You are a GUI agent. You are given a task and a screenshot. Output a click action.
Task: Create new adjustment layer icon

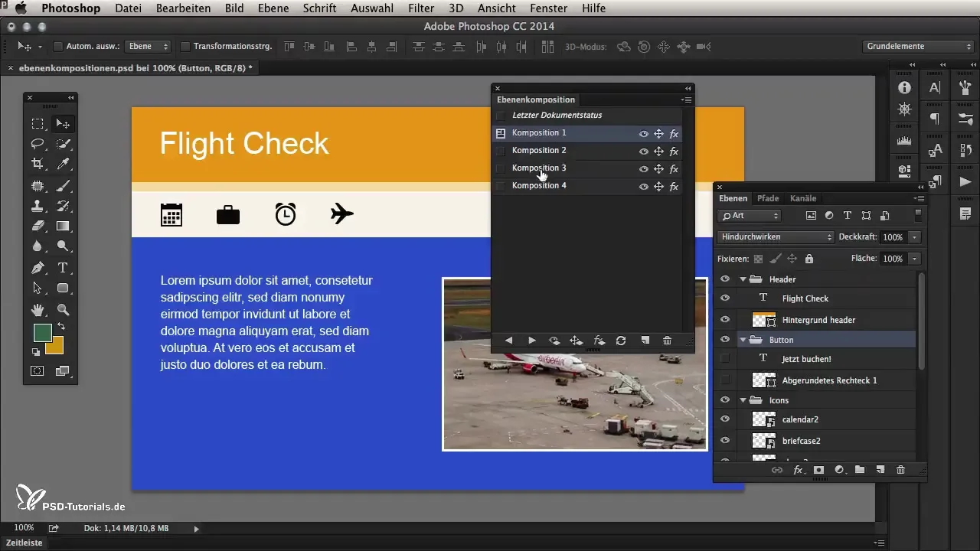pos(839,470)
